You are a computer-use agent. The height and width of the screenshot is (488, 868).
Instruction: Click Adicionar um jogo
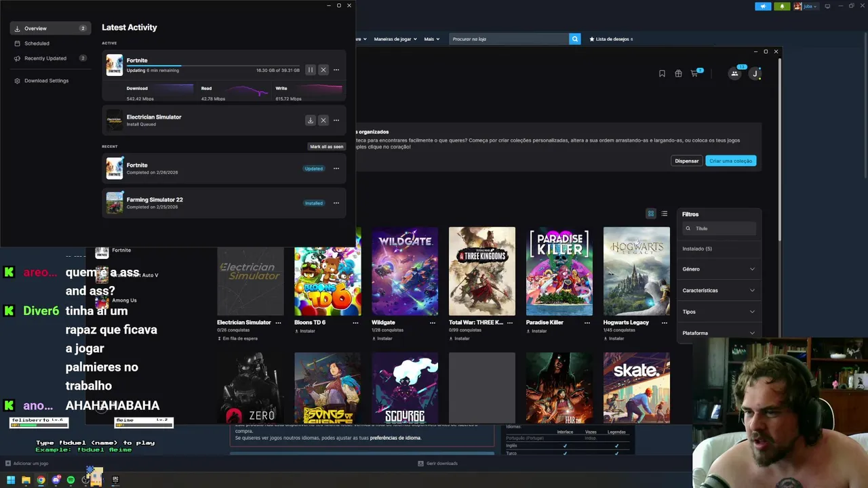(x=27, y=464)
